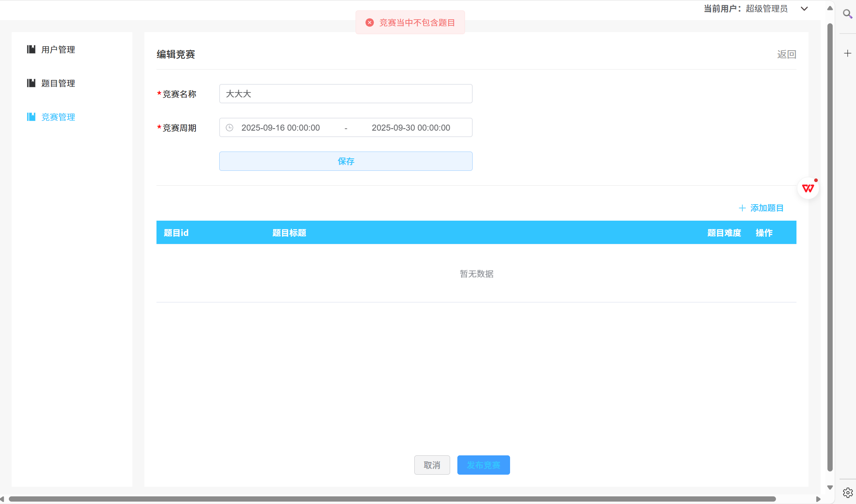The image size is (856, 504).
Task: Open the 用户管理 menu item
Action: pos(58,49)
